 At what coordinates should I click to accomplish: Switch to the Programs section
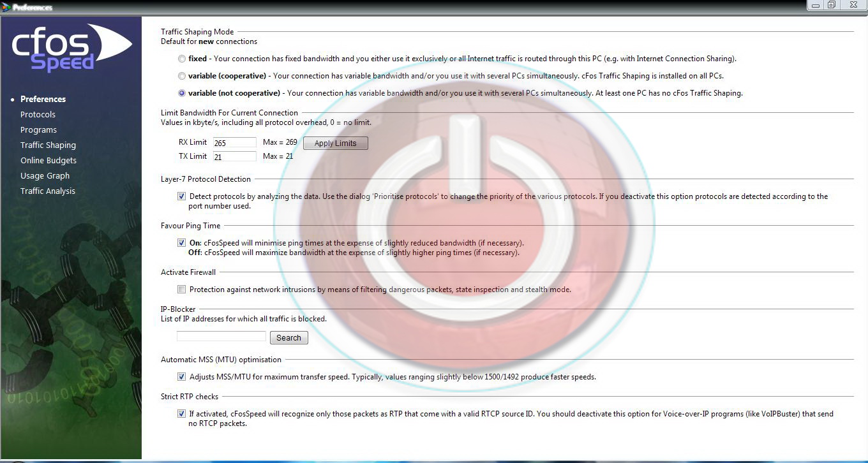coord(38,129)
